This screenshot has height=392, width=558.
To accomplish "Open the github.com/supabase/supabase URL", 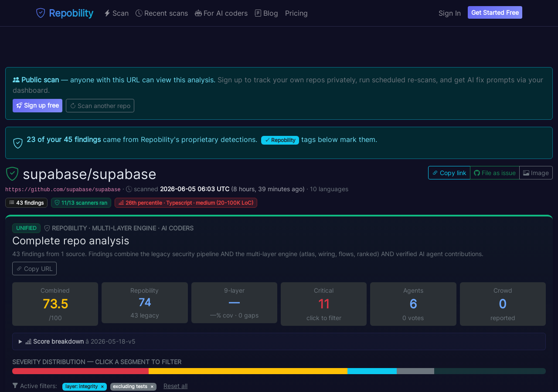I will click(x=63, y=189).
